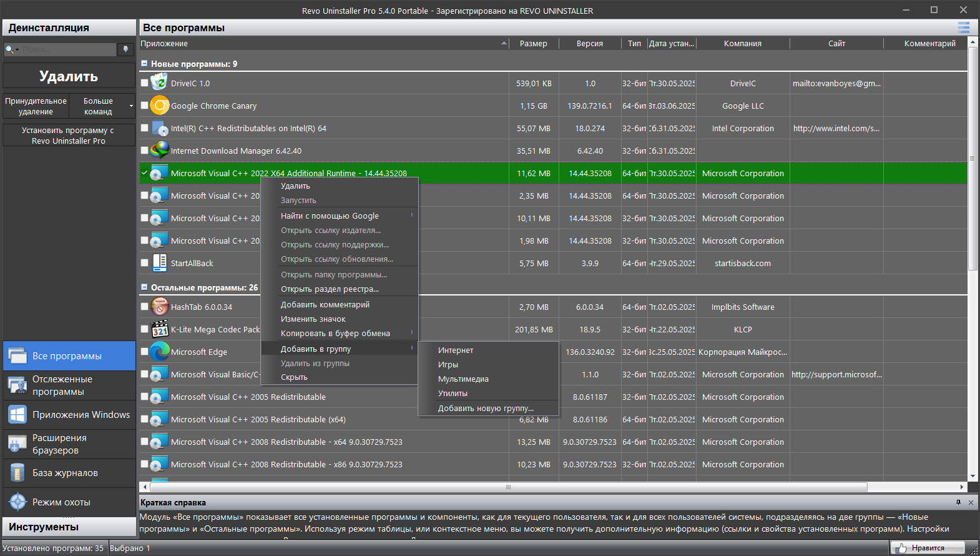Click the search filter pin button
This screenshot has width=980, height=556.
point(125,49)
